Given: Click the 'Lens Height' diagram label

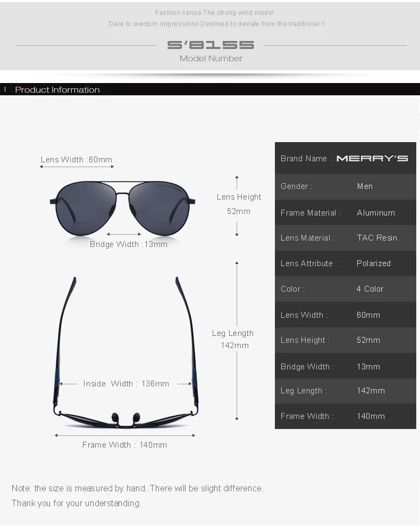Looking at the screenshot, I should [239, 197].
